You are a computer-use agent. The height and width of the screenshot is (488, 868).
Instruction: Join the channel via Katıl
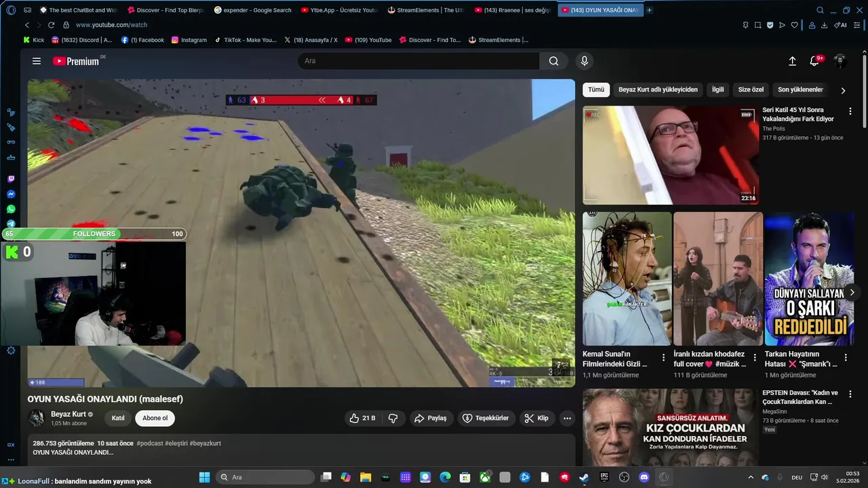click(118, 418)
